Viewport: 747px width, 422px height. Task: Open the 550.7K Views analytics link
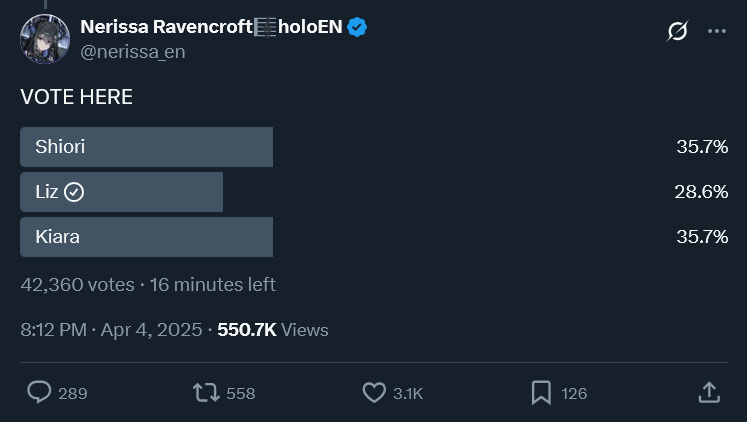pos(273,330)
